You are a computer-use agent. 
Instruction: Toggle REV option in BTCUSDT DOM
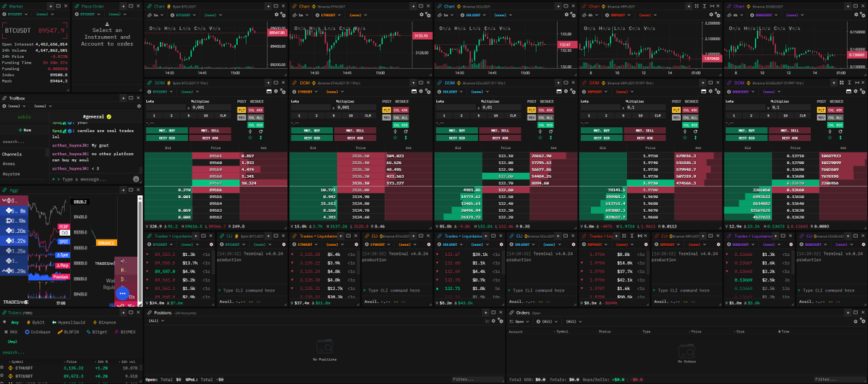pyautogui.click(x=242, y=117)
